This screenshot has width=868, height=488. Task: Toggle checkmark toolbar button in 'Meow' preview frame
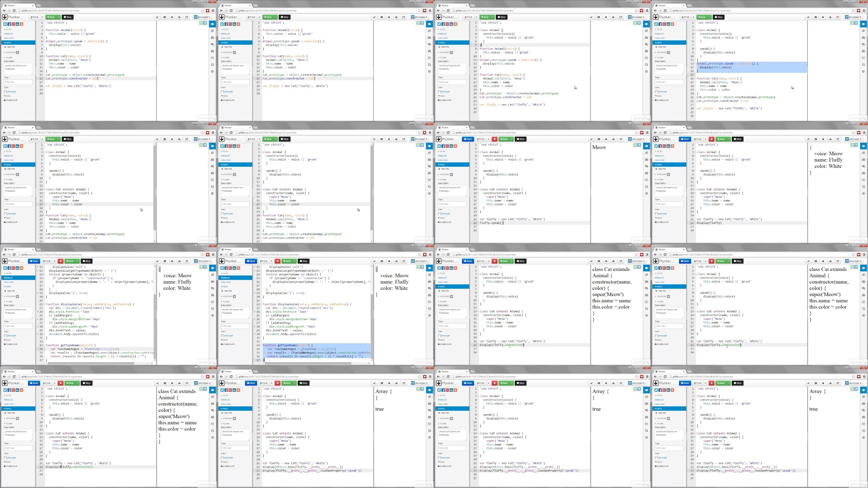[591, 139]
